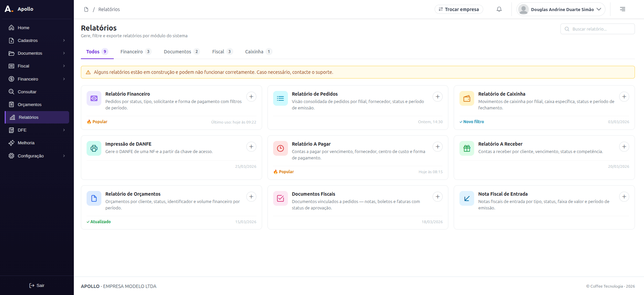
Task: Click plus button on Relatório de Caixinha card
Action: coord(624,97)
